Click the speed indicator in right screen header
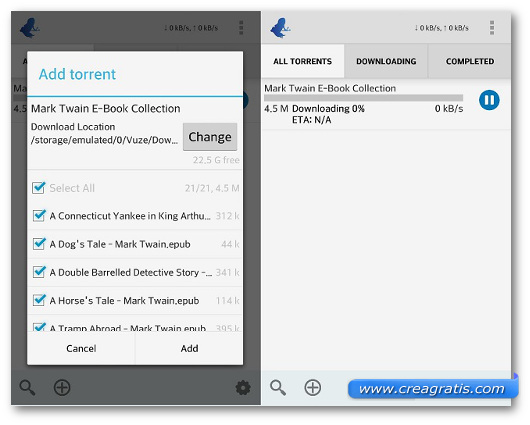Viewport: 530px width, 425px height. 441,28
